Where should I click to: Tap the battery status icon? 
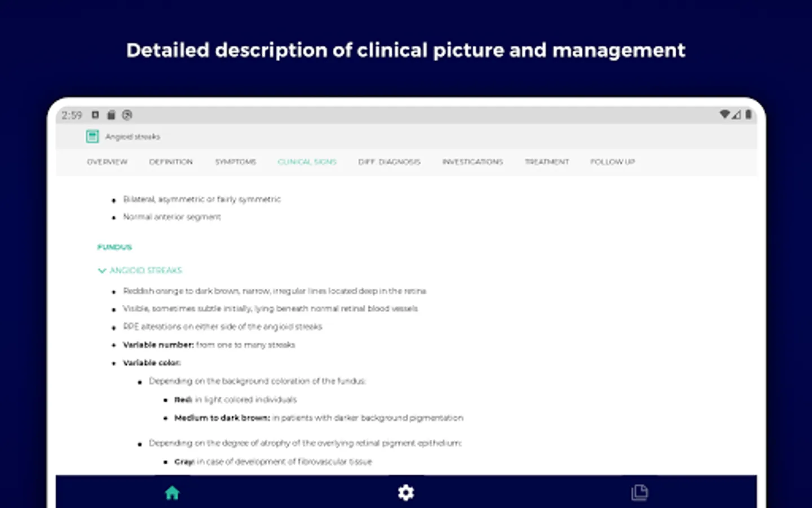point(748,115)
